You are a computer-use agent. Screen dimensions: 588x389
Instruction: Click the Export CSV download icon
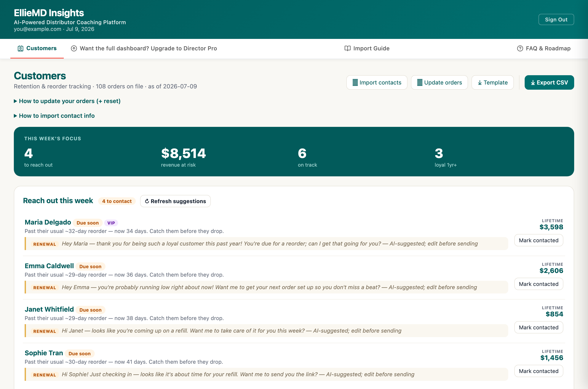coord(533,83)
